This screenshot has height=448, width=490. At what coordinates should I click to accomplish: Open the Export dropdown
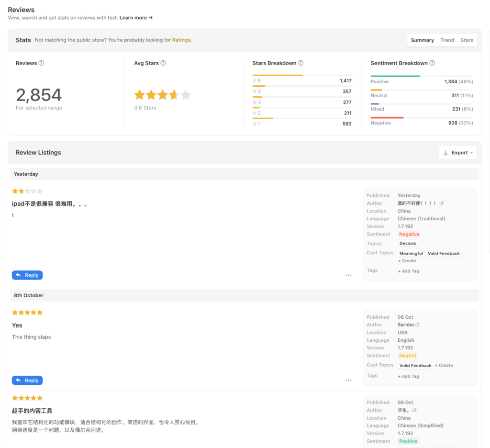[x=457, y=152]
